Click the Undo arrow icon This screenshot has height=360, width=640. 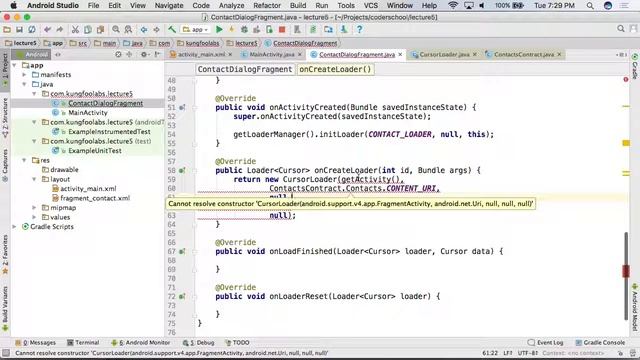[x=47, y=29]
